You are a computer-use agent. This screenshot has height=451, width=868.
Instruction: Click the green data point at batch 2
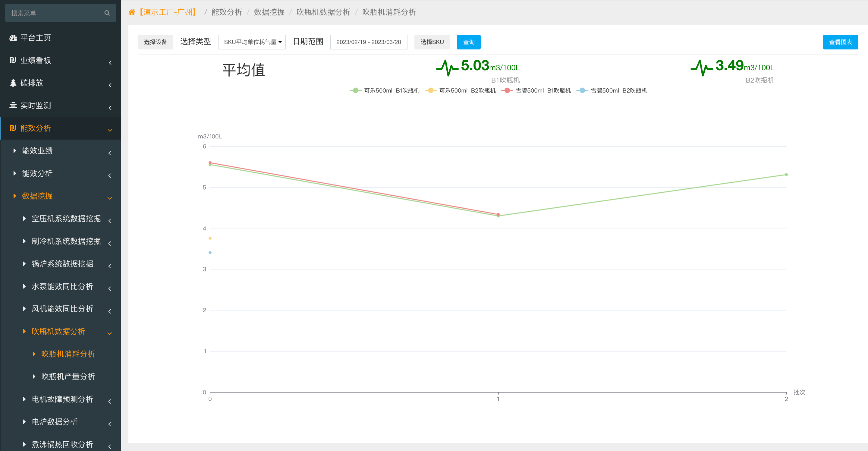[x=786, y=175]
